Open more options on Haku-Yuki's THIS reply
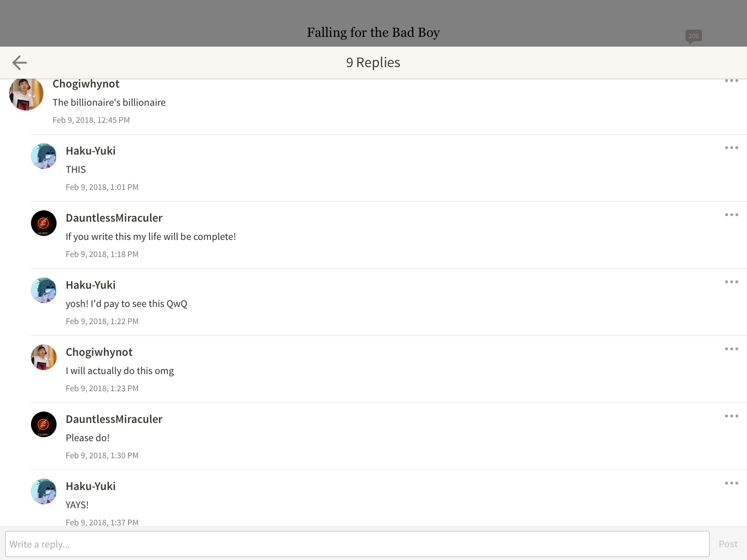 tap(731, 148)
